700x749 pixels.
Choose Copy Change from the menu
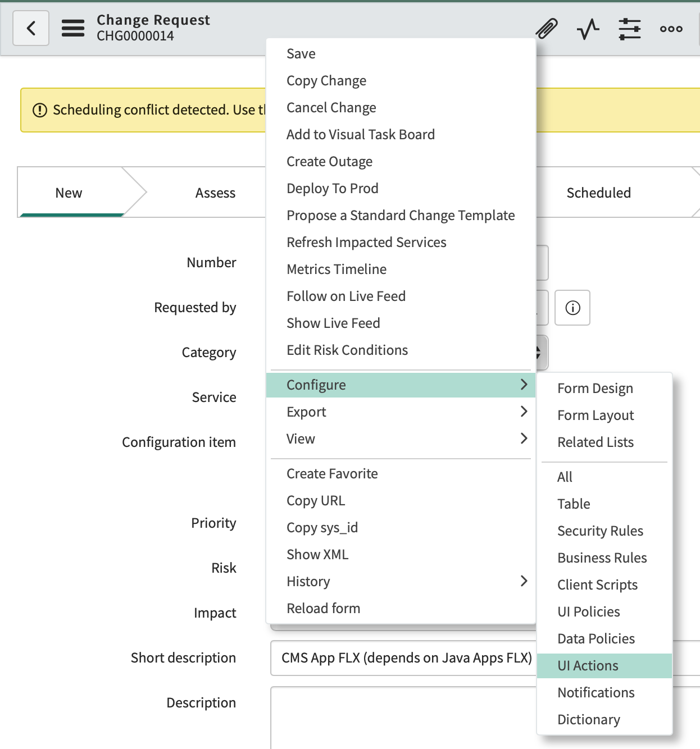pyautogui.click(x=326, y=81)
